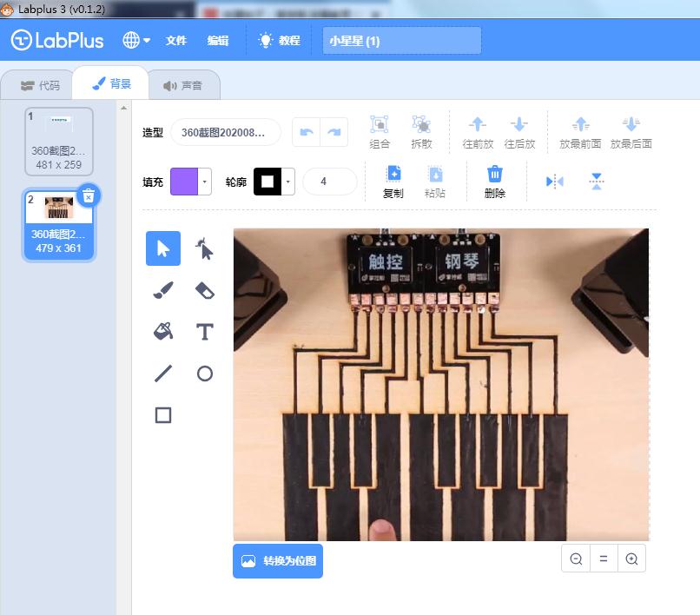
Task: Open the 文件 menu
Action: [x=176, y=41]
